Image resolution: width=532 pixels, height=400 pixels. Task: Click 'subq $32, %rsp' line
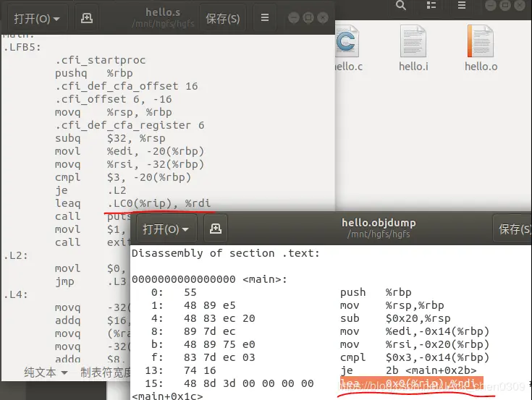110,138
